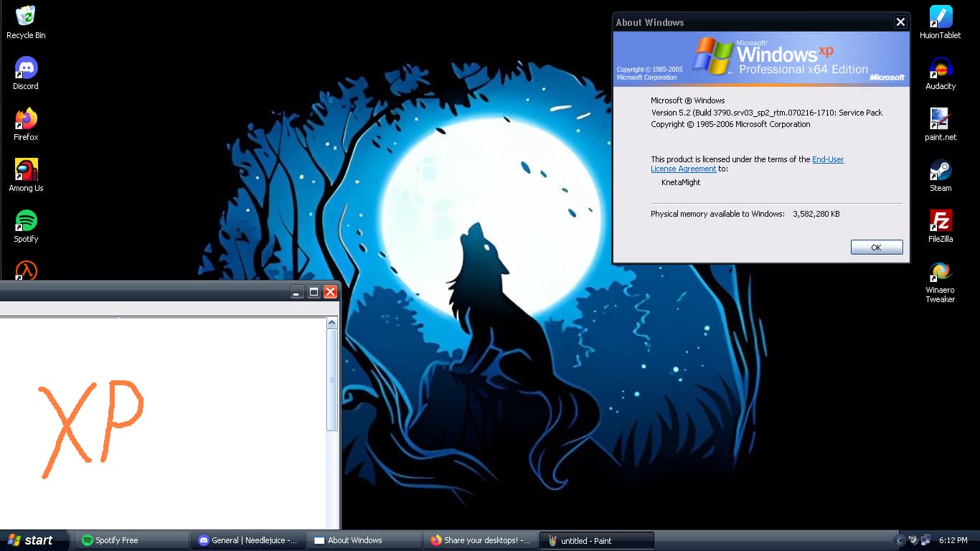Select the paint.net desktop shortcut
The width and height of the screenshot is (980, 551).
[x=940, y=124]
